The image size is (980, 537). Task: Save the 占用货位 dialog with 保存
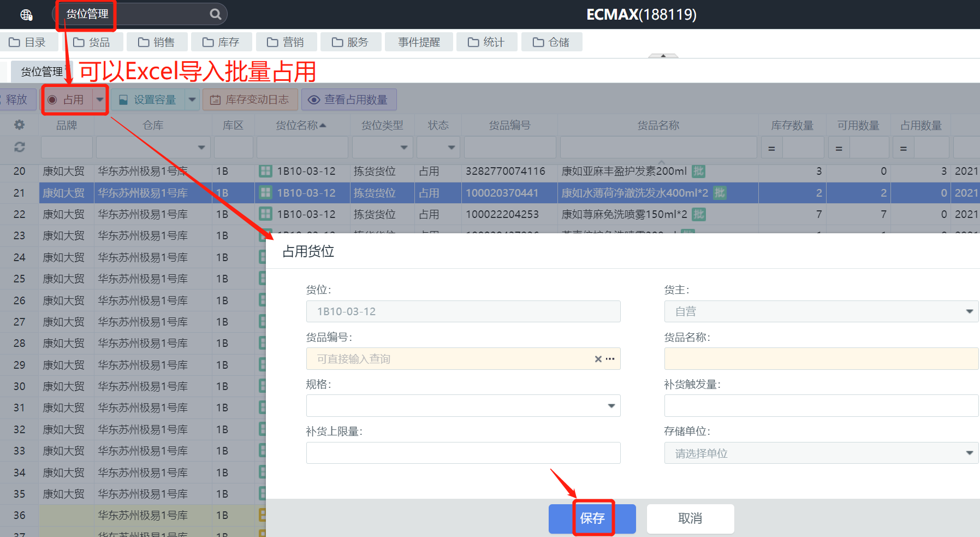592,518
